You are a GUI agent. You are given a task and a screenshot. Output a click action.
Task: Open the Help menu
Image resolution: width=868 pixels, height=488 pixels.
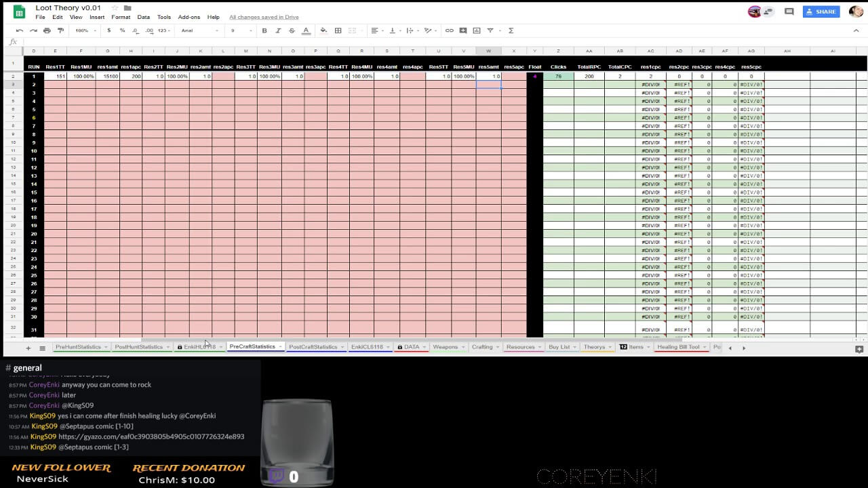214,17
